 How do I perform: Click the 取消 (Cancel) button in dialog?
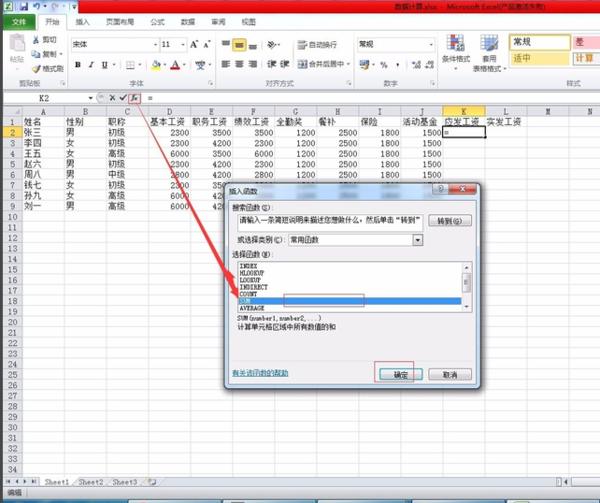450,374
